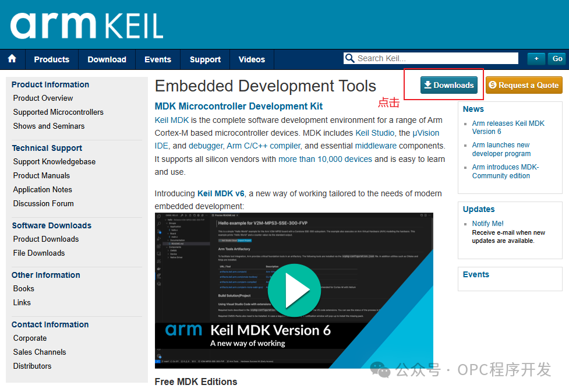Click Other Information sidebar heading
569x392 pixels.
(46, 275)
